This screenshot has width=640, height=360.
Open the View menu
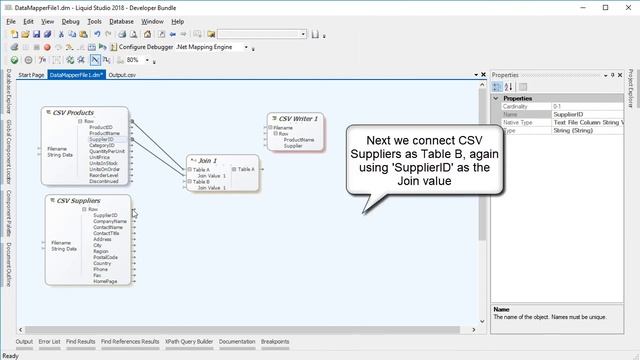pos(47,22)
